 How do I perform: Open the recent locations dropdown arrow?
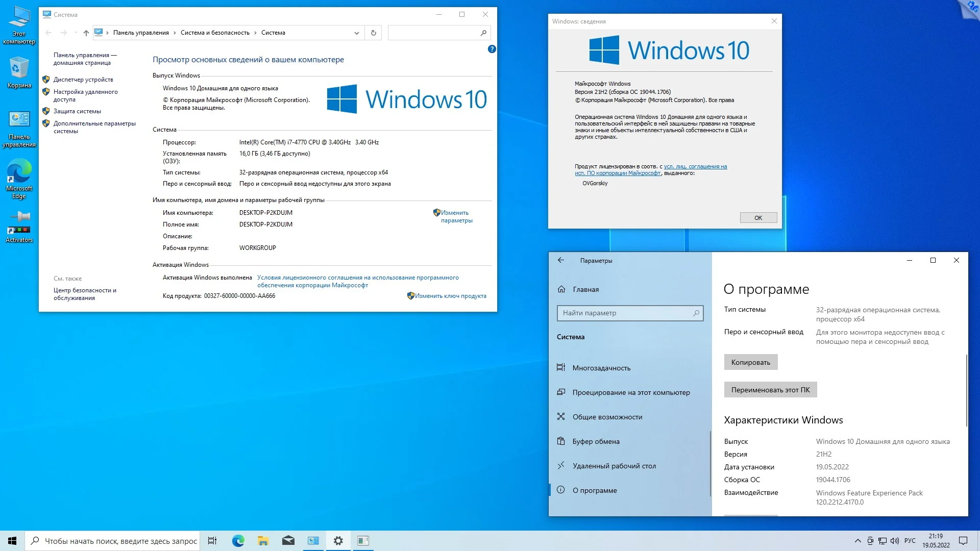[x=76, y=33]
